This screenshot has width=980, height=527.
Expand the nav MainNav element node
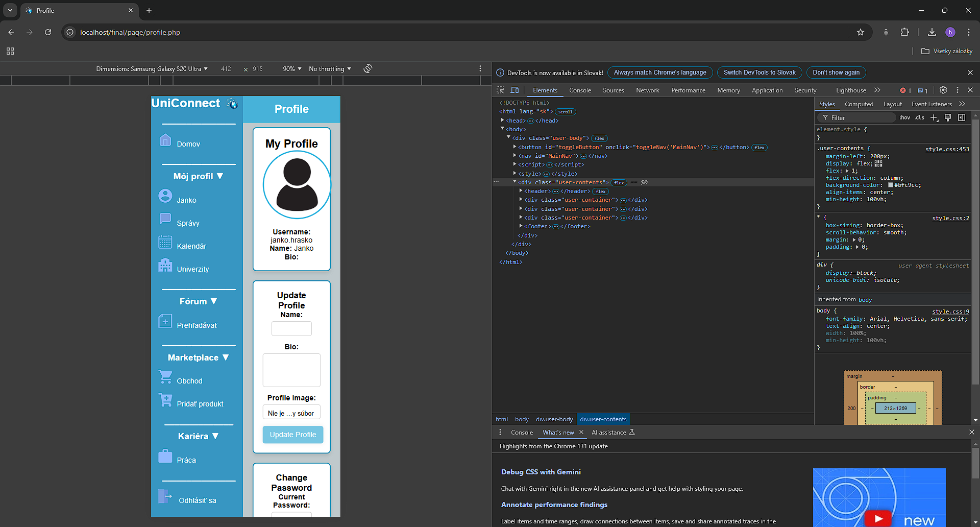(515, 156)
